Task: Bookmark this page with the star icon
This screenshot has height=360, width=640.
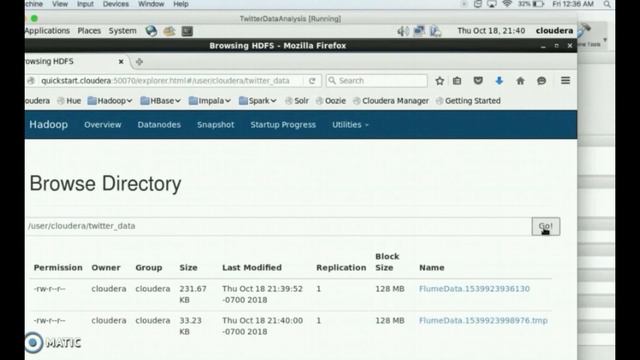Action: pos(440,81)
